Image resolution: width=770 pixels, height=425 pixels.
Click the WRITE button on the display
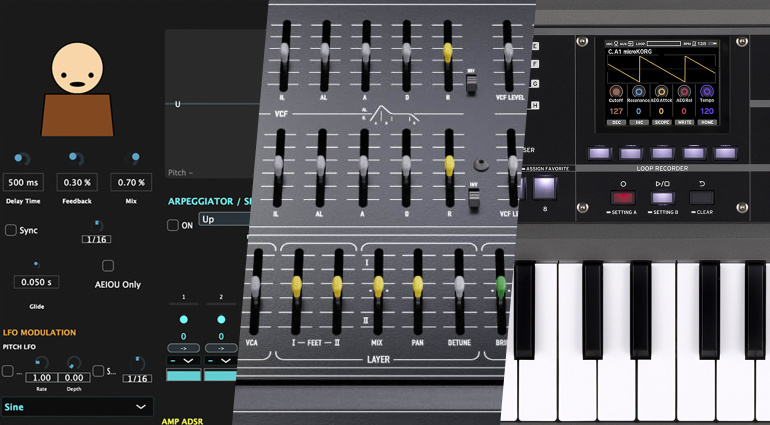pyautogui.click(x=684, y=122)
